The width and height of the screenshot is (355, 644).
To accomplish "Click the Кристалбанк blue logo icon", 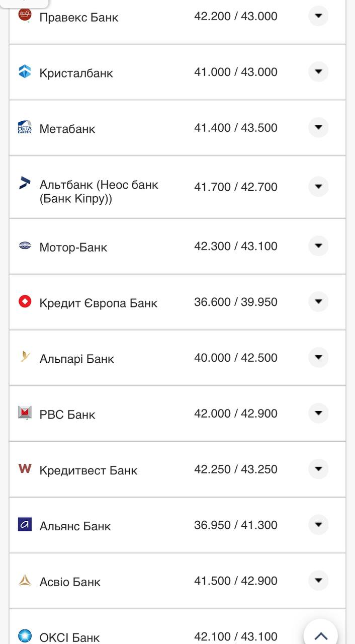I will tap(25, 71).
